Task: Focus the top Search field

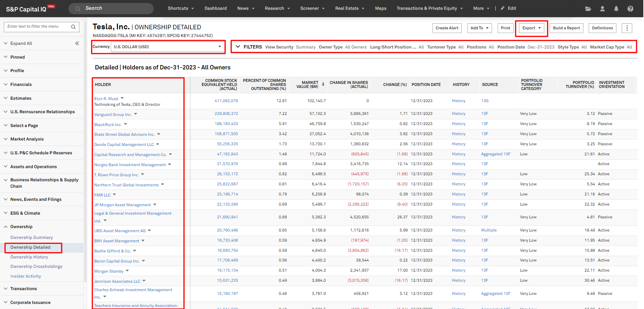Action: point(111,8)
